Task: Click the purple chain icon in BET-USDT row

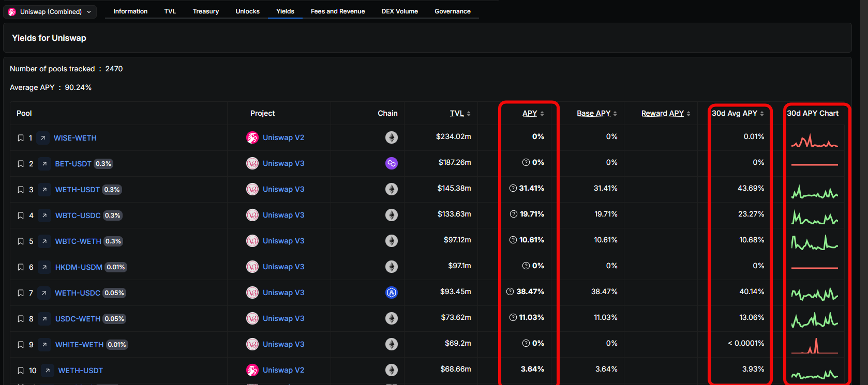Action: pos(391,163)
